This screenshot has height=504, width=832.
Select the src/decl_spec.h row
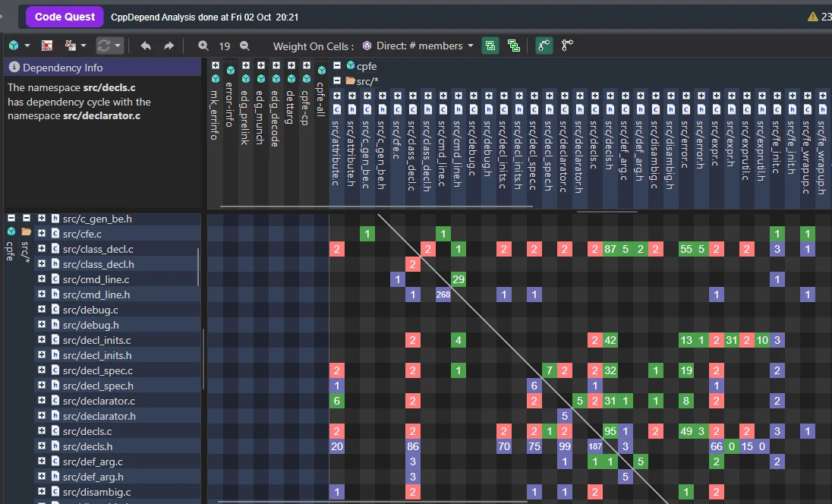[x=118, y=386]
